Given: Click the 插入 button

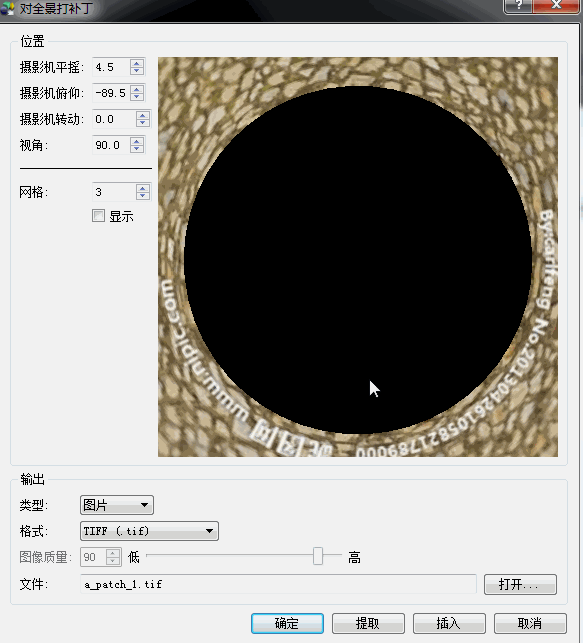Looking at the screenshot, I should point(449,623).
